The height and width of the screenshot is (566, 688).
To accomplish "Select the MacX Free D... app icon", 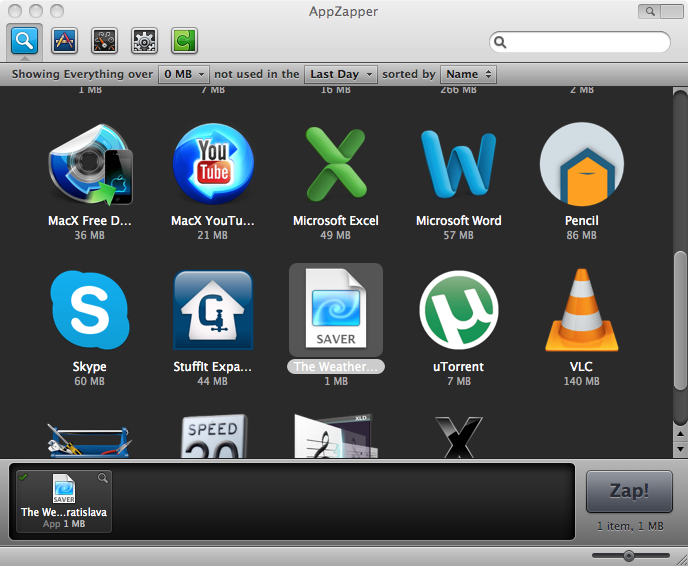I will tap(90, 164).
